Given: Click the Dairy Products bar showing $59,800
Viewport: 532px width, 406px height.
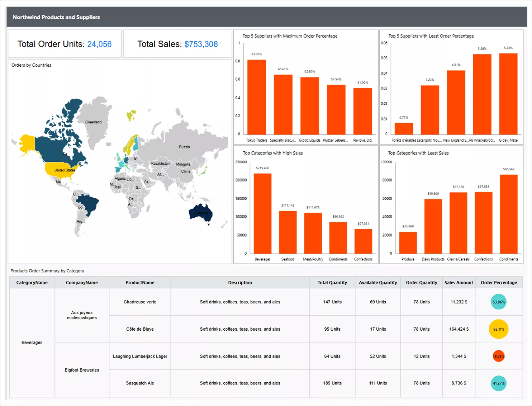Looking at the screenshot, I should click(433, 226).
